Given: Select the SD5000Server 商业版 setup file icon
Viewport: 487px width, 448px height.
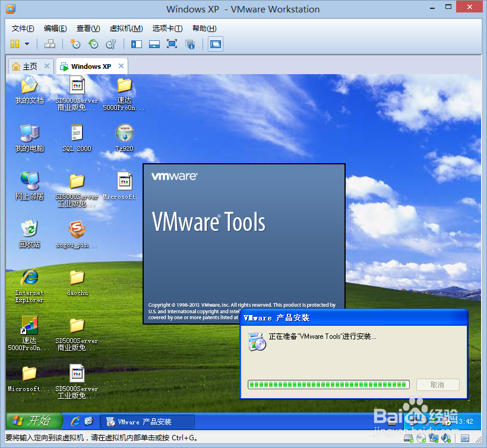Looking at the screenshot, I should tap(77, 94).
